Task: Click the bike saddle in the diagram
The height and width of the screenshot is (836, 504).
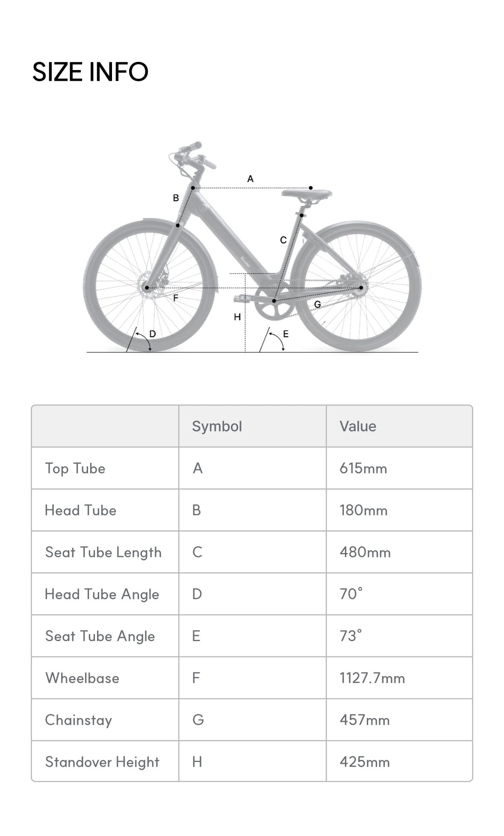Action: pyautogui.click(x=307, y=194)
